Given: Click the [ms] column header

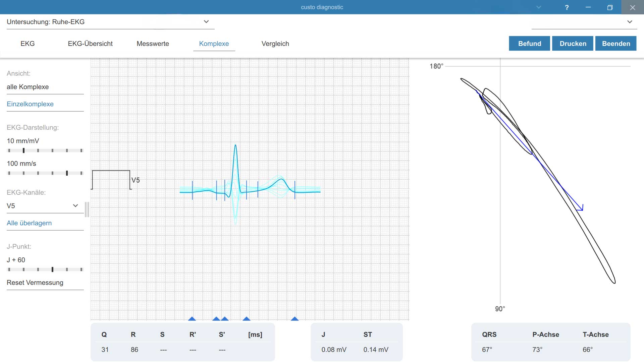Looking at the screenshot, I should point(255,335).
